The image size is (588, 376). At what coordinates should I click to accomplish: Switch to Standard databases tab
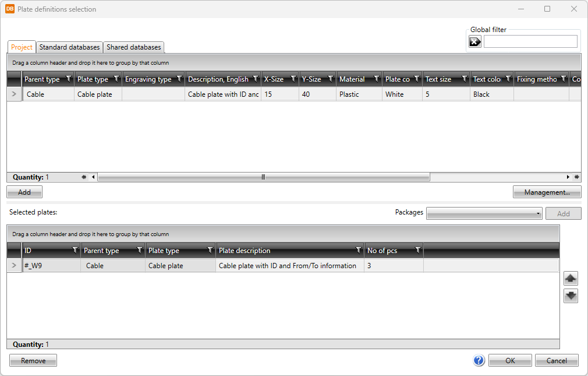69,47
